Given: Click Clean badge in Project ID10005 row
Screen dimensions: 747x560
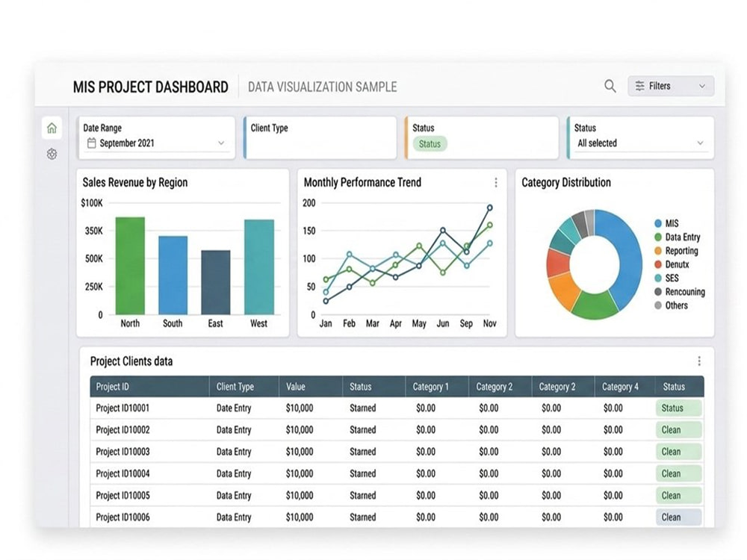Looking at the screenshot, I should click(678, 496).
